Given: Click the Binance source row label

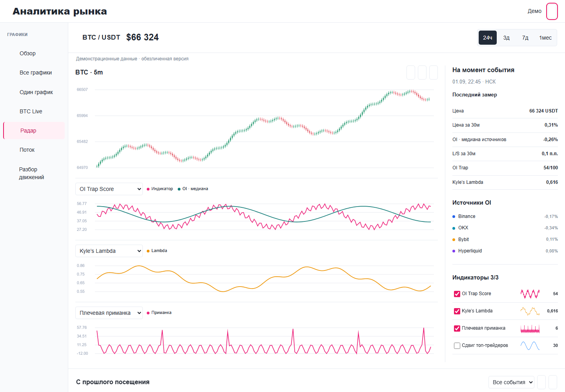Looking at the screenshot, I should click(467, 216).
